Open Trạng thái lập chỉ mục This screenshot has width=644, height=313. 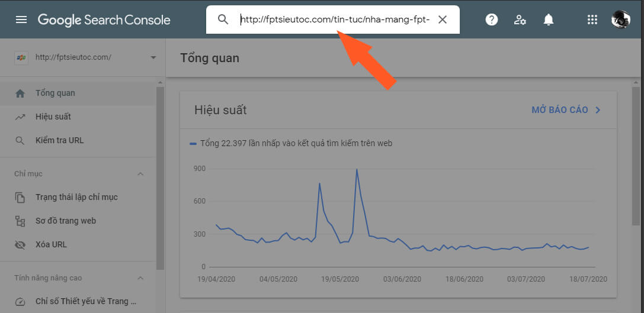click(78, 197)
